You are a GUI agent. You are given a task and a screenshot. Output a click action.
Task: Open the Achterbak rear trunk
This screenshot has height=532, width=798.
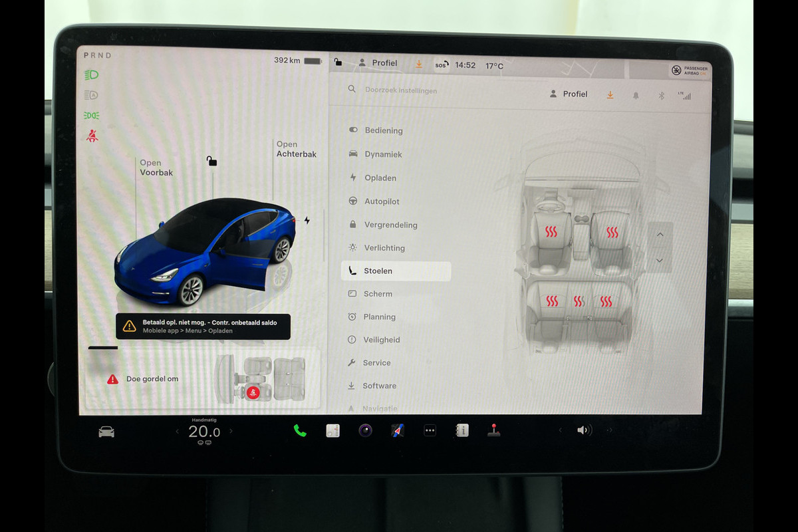296,149
